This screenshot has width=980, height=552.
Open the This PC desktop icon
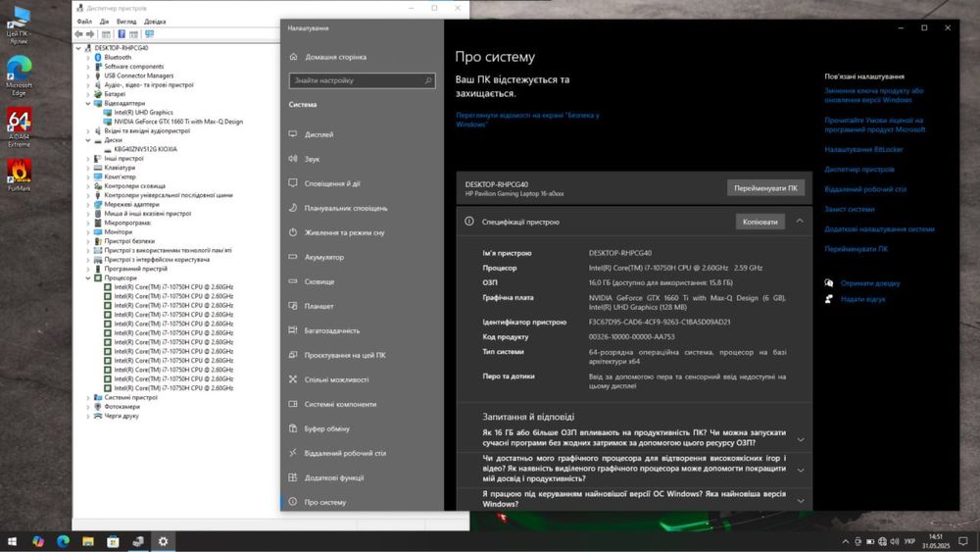(x=19, y=25)
